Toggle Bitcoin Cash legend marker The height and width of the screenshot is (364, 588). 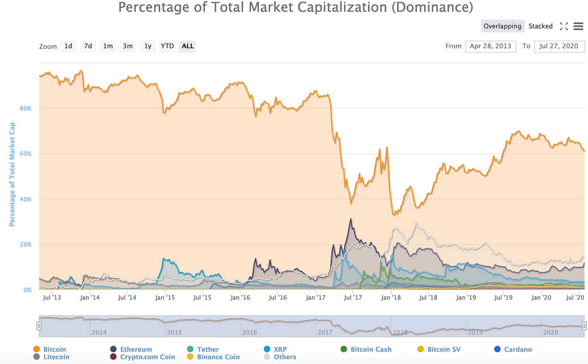click(344, 349)
